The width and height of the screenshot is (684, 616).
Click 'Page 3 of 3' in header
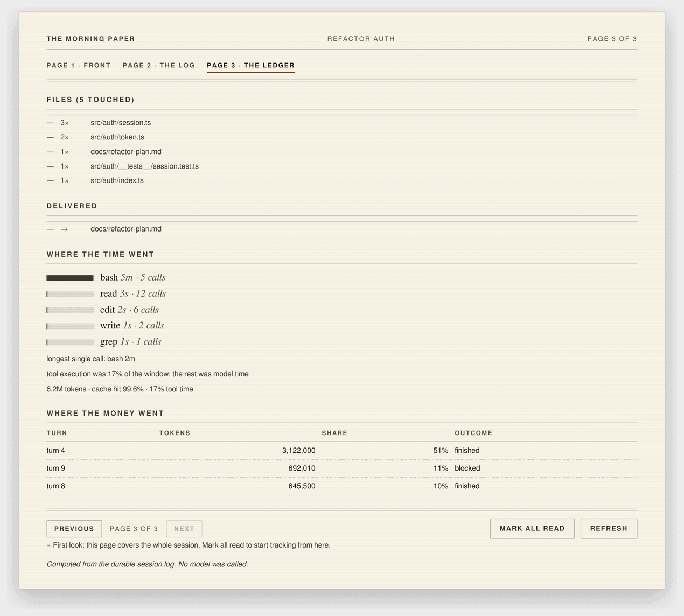point(612,39)
